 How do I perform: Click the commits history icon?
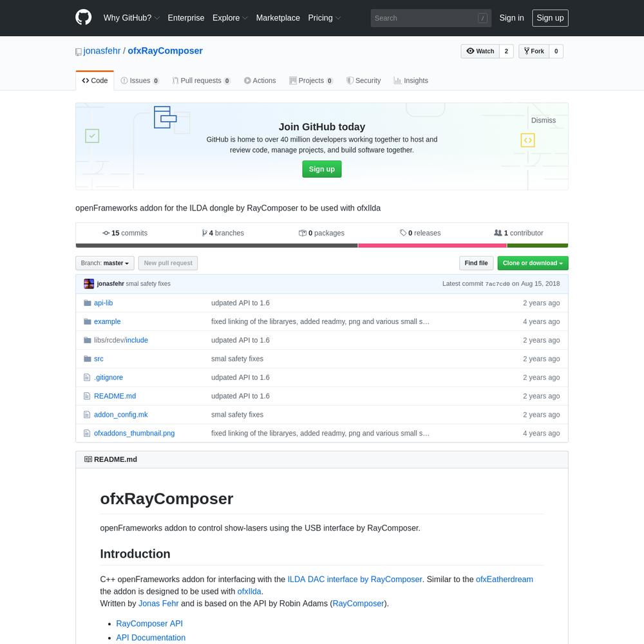pos(106,233)
